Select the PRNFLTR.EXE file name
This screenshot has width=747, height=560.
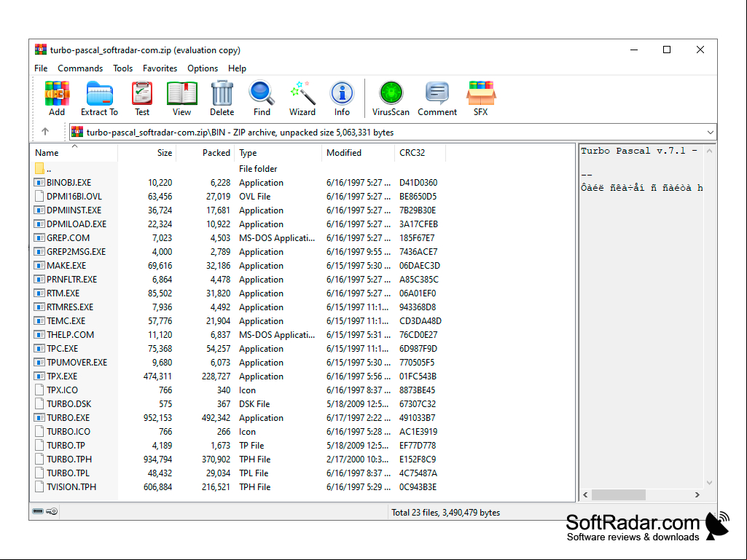tap(72, 279)
